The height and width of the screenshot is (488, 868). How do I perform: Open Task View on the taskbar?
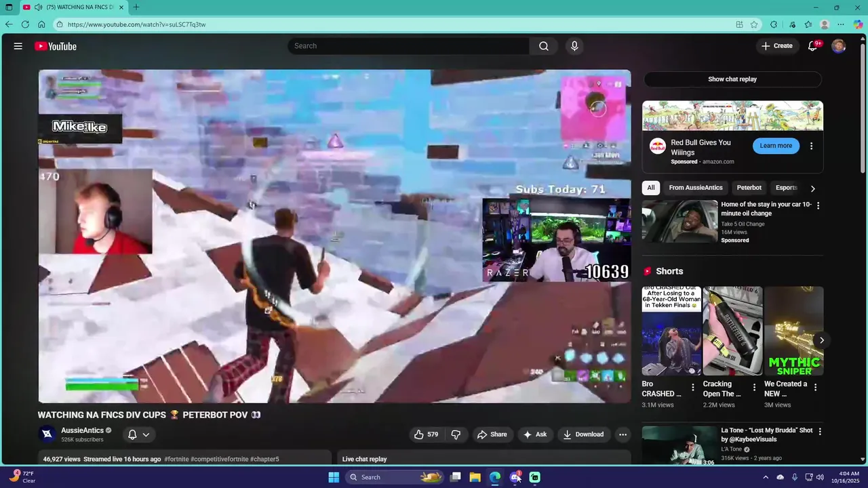point(456,477)
